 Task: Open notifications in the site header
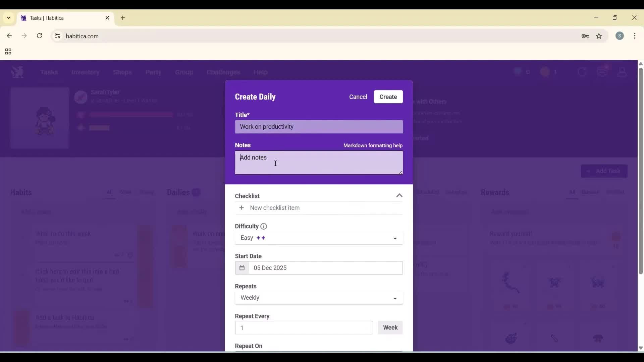pyautogui.click(x=603, y=71)
